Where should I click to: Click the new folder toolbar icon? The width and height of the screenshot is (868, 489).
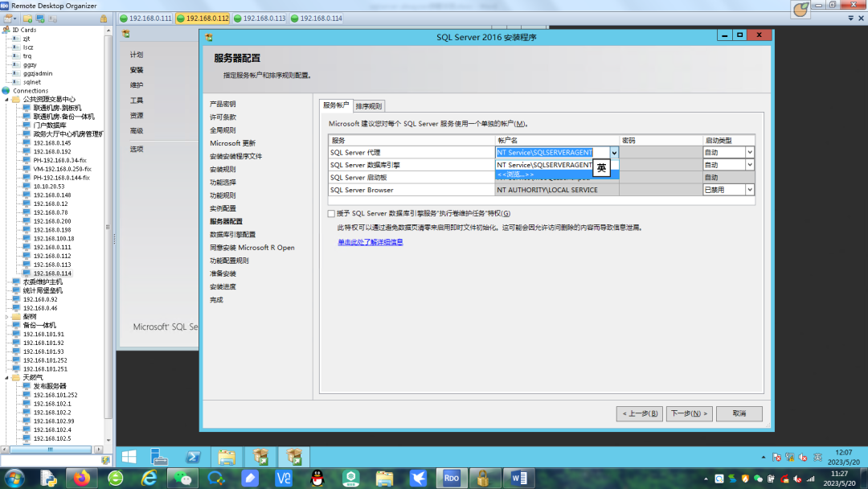click(x=27, y=18)
